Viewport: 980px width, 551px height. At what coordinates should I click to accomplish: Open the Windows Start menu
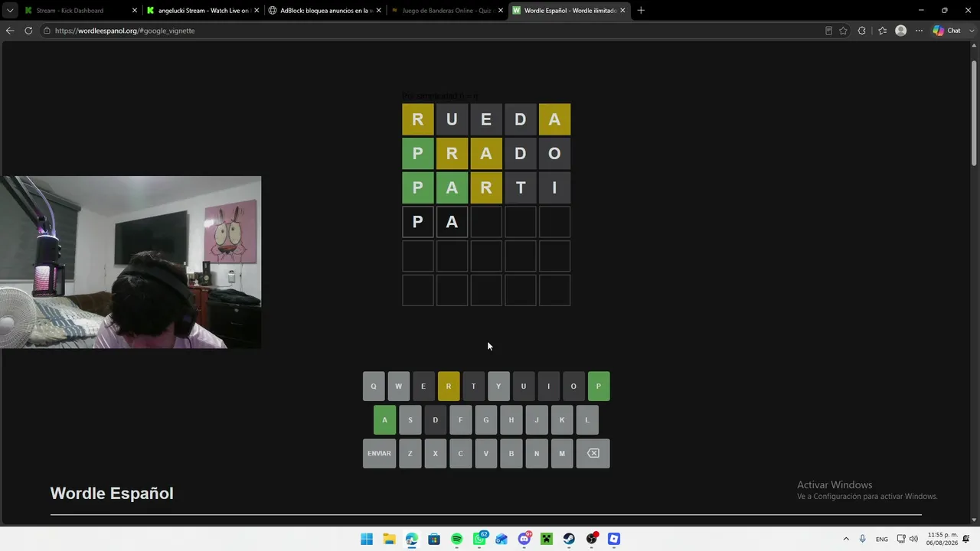click(367, 539)
